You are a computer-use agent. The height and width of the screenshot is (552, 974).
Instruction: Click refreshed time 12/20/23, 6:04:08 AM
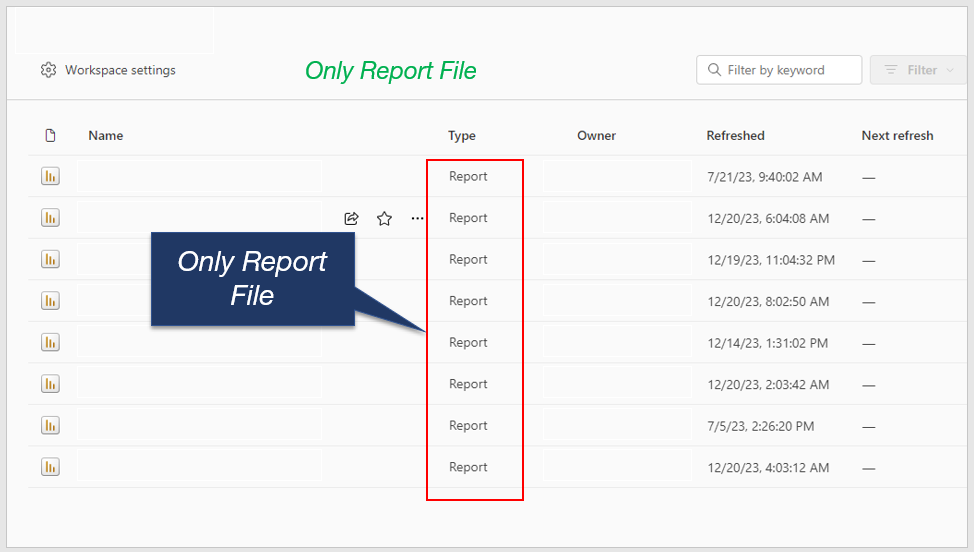768,219
